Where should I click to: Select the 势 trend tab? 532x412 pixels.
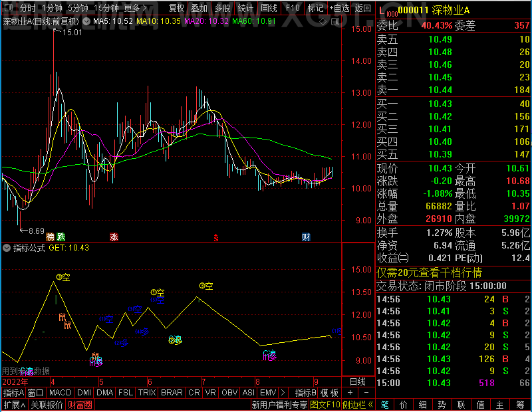442,405
